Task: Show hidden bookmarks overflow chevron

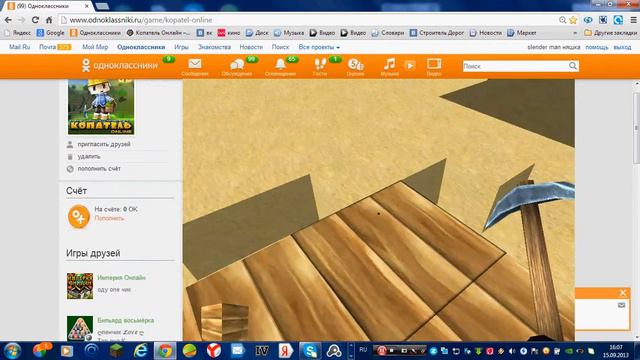Action: [x=575, y=33]
